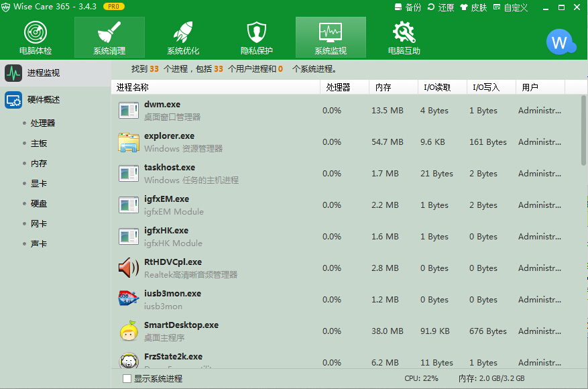Click the process list vertical scrollbar
Viewport: 588px width, 389px height.
click(583, 131)
